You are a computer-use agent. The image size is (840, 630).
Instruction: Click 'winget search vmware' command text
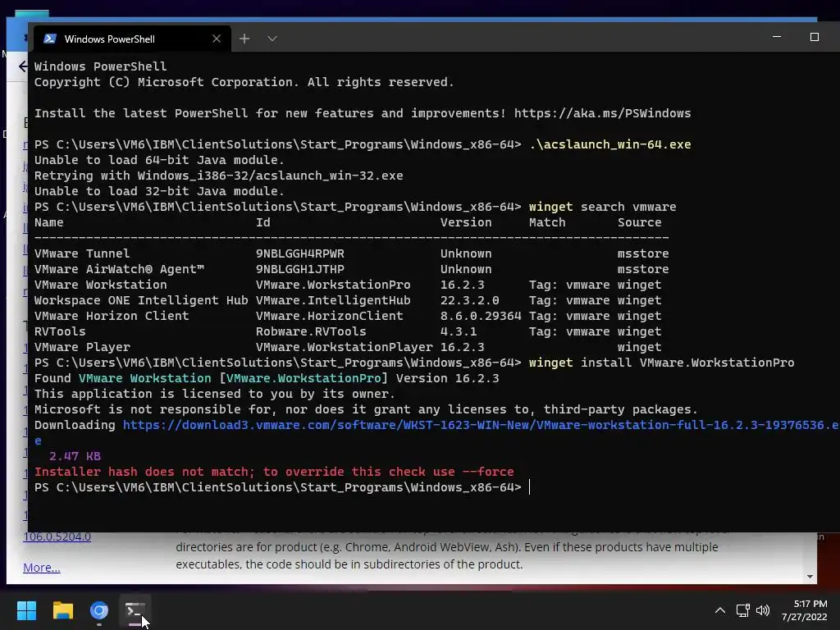(602, 207)
